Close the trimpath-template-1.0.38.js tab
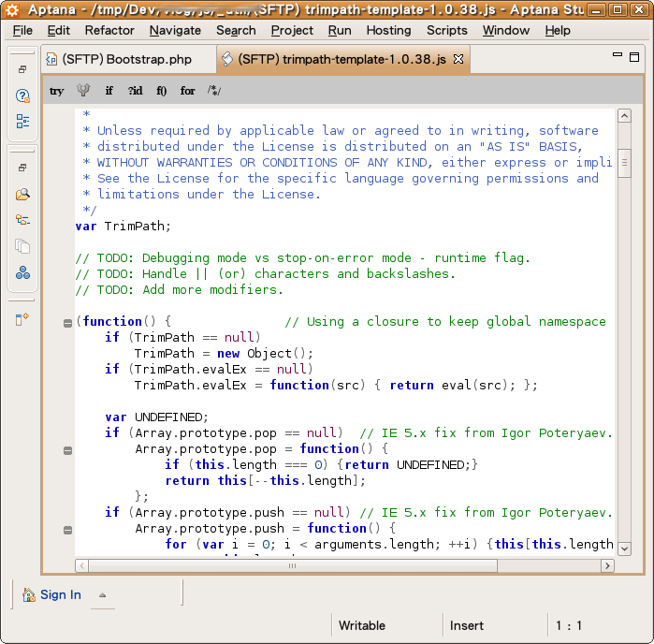The height and width of the screenshot is (644, 654). pyautogui.click(x=458, y=59)
